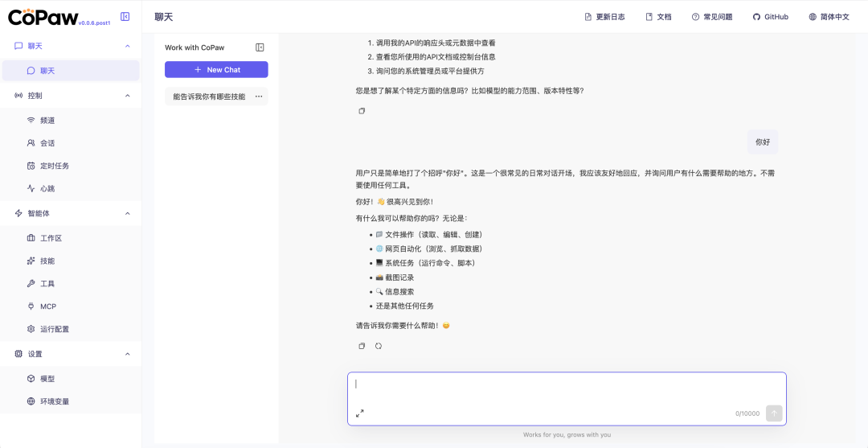Click the CoPaw logo

tap(43, 17)
